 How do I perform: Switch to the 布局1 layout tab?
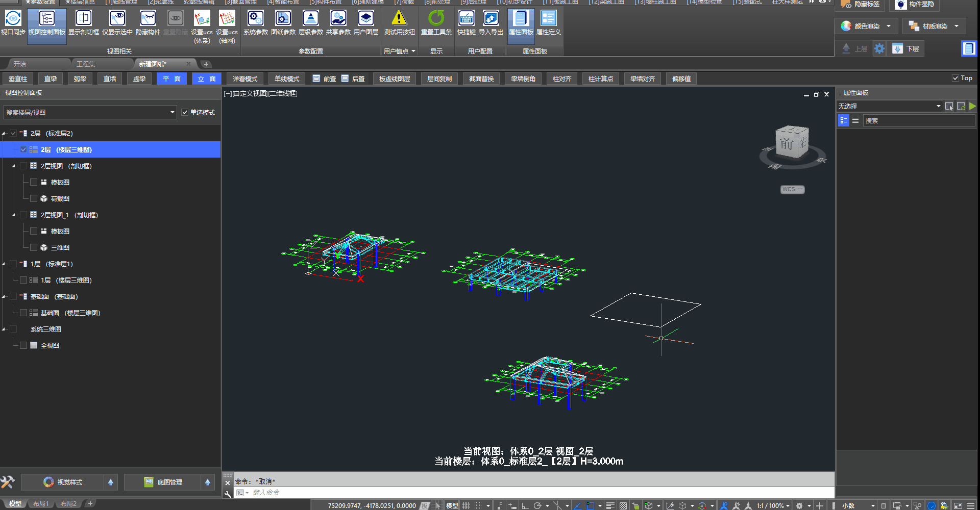coord(41,504)
